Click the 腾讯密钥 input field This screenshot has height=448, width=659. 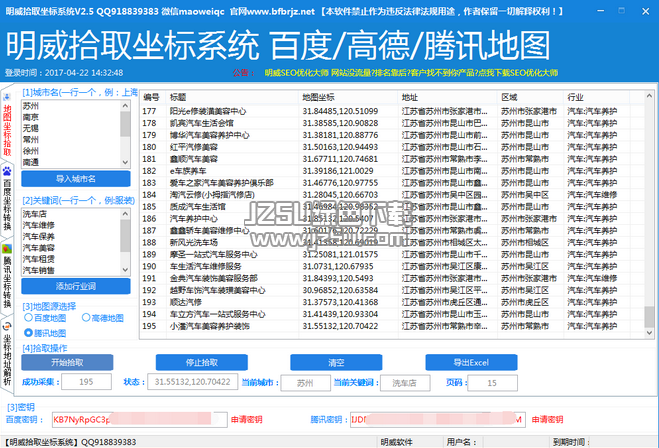coord(438,419)
